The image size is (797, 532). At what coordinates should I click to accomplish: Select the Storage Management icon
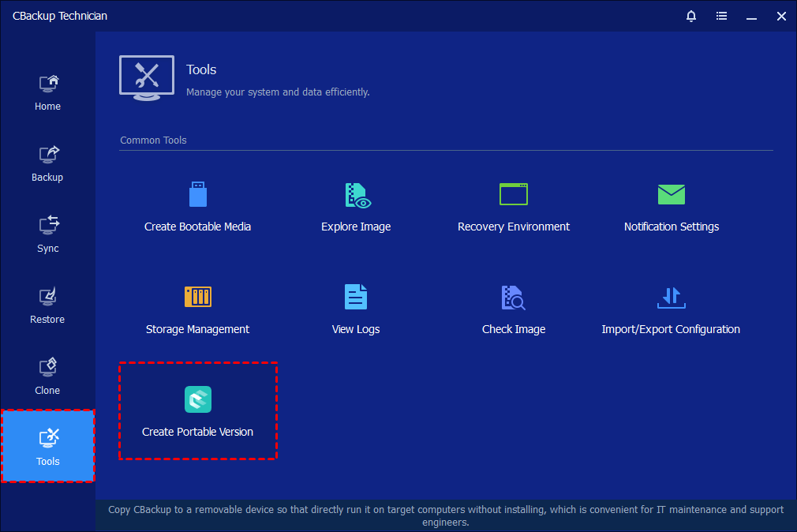click(x=198, y=297)
